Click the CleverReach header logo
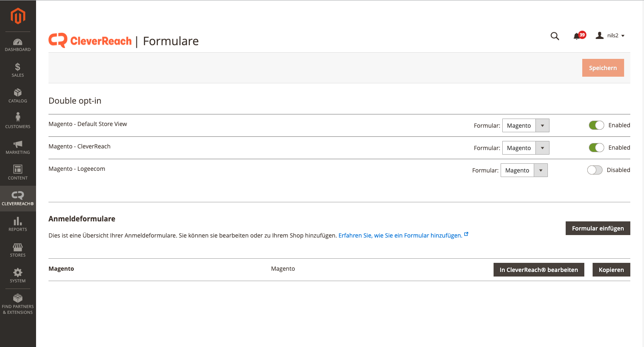 click(x=90, y=41)
